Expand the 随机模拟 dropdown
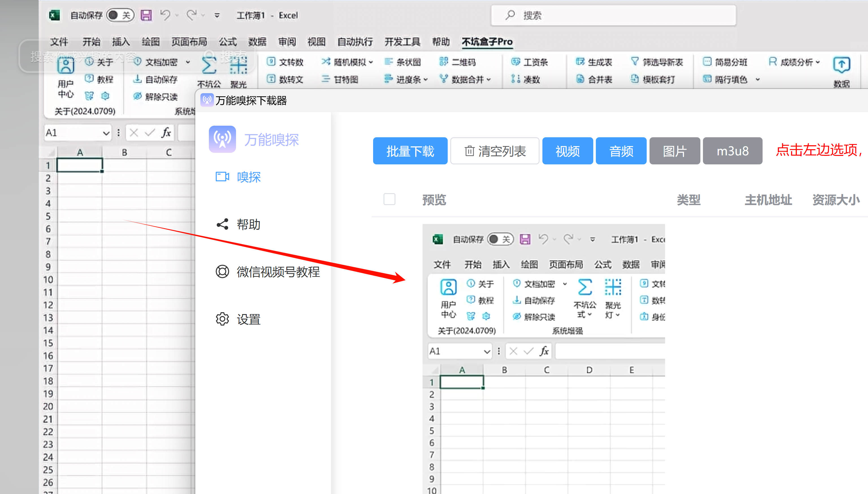This screenshot has width=868, height=494. click(x=371, y=62)
